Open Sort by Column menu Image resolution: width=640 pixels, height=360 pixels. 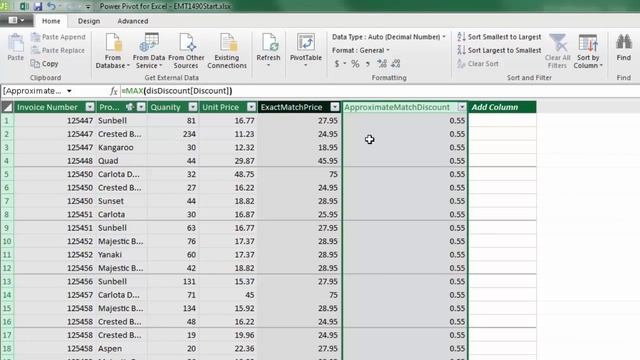pos(588,51)
